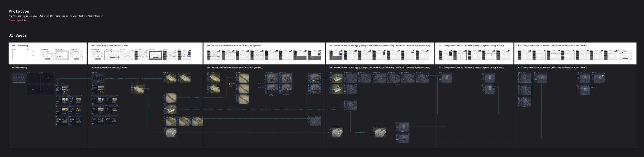Click white Change Refill Date for Another Tank title
Viewport: 644px width, 157px height.
tap(552, 46)
